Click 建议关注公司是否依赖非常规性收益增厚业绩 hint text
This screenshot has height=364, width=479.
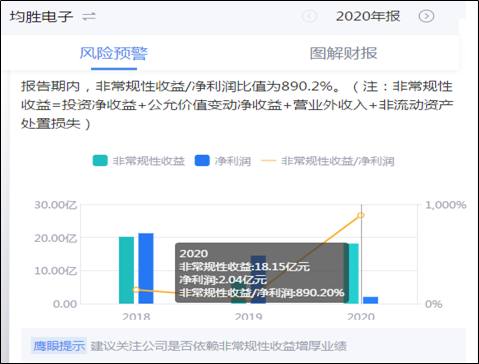coord(219,346)
